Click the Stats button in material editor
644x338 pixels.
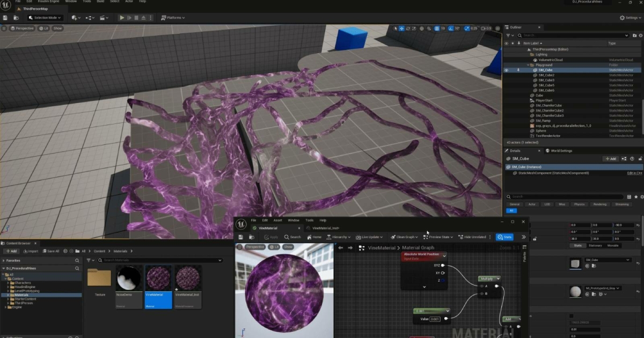(504, 237)
